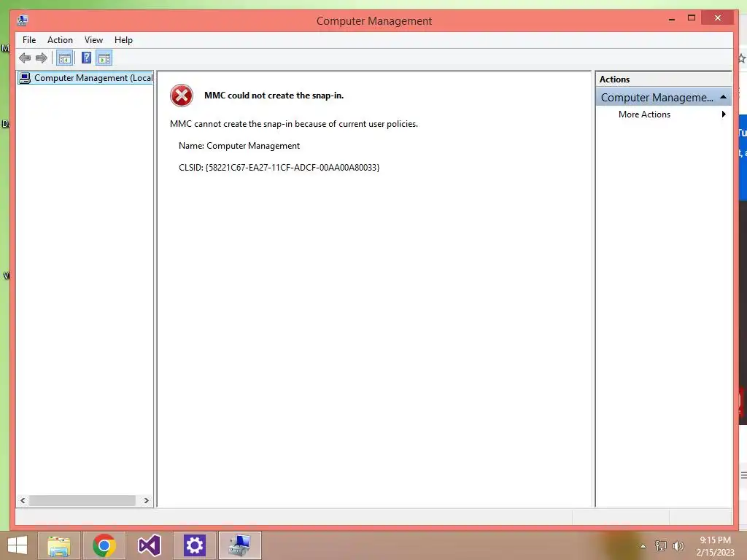
Task: Click the network tray icon
Action: click(x=660, y=545)
